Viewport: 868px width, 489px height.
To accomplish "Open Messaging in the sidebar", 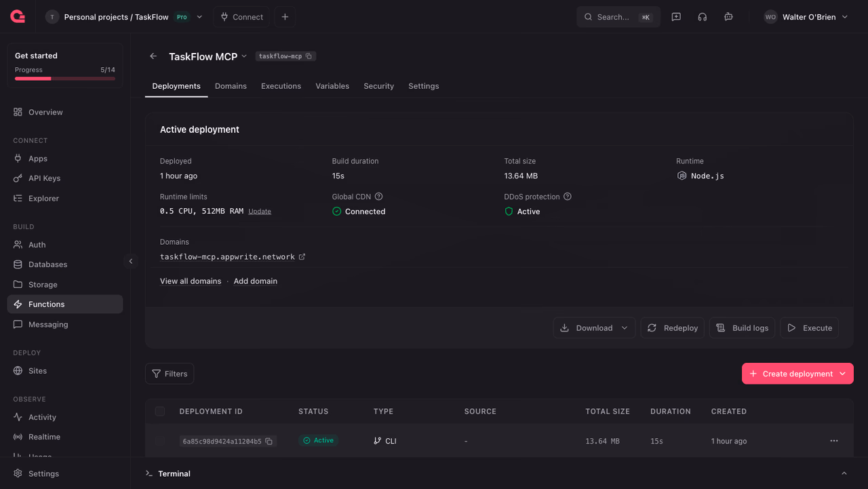I will (x=65, y=325).
